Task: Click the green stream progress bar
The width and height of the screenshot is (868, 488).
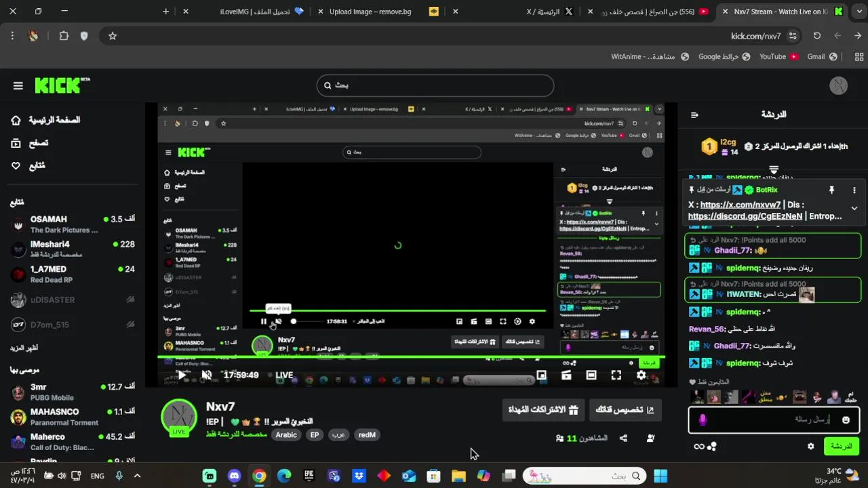Action: (411, 357)
